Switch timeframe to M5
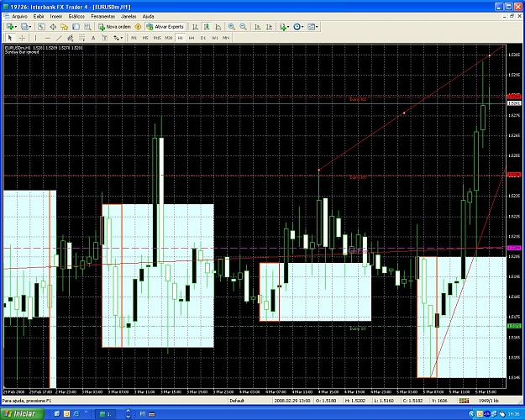The height and width of the screenshot is (420, 525). 145,38
